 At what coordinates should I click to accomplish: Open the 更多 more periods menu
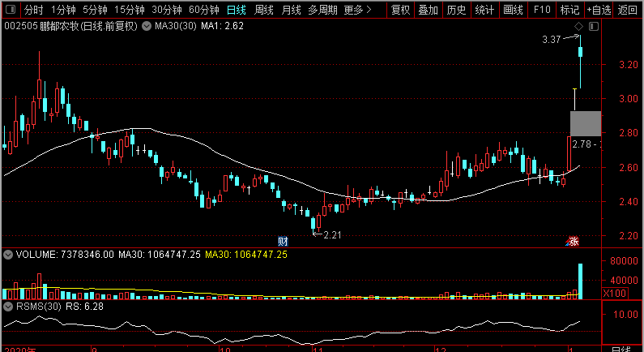(356, 11)
